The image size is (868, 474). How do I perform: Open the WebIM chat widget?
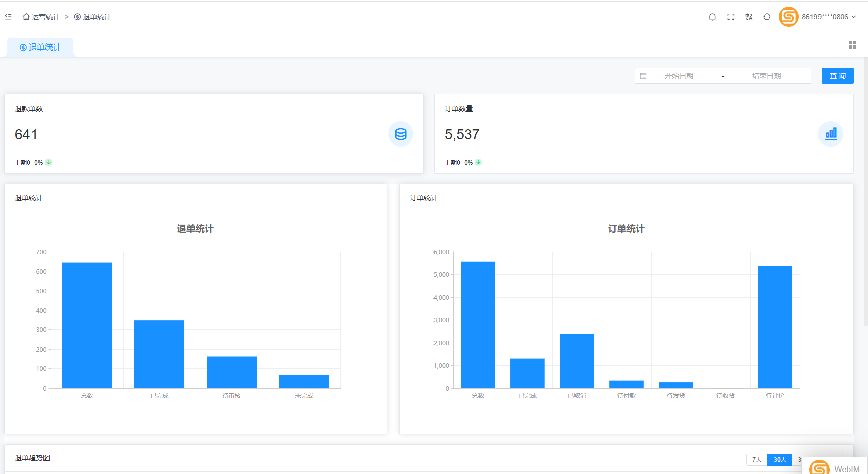[835, 468]
